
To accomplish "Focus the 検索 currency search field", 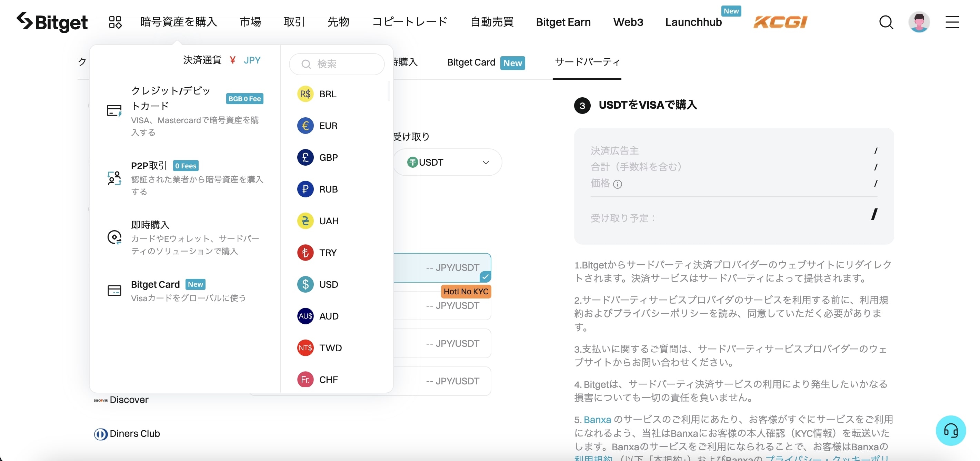I will click(x=337, y=64).
